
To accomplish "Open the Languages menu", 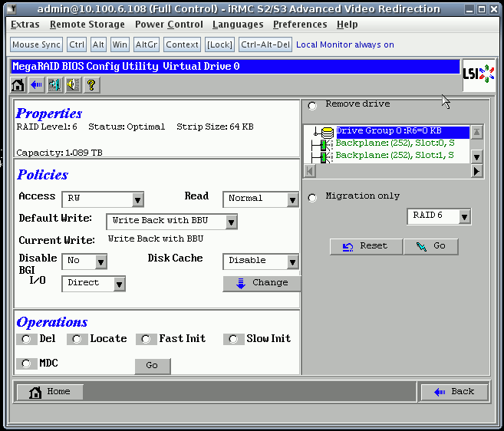I will (x=238, y=25).
